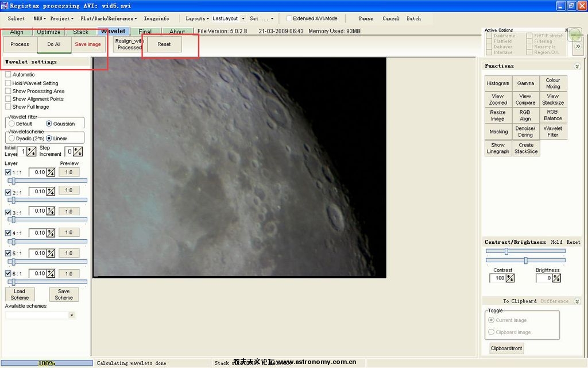This screenshot has height=368, width=588.
Task: Click the Load Scheme button
Action: click(x=20, y=294)
